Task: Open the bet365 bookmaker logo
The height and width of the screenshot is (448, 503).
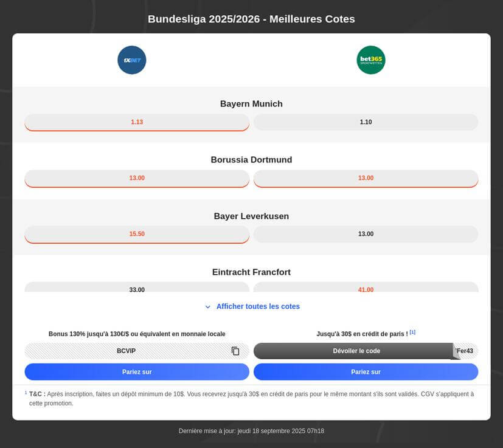Action: tap(371, 60)
